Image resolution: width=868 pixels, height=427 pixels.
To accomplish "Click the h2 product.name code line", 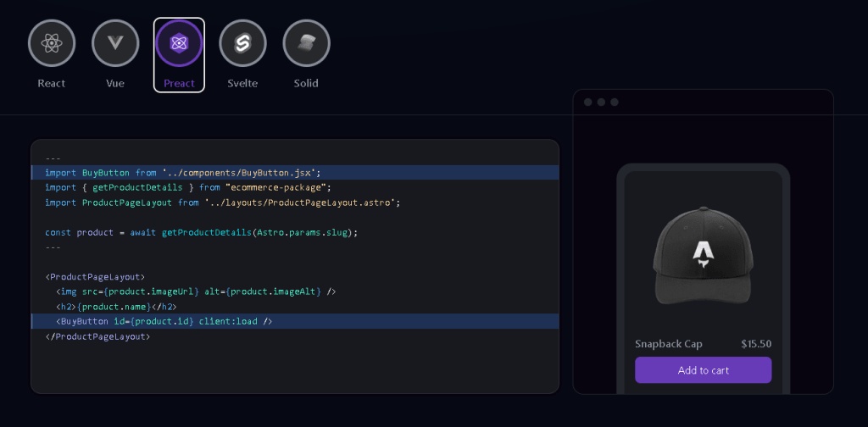I will (116, 307).
